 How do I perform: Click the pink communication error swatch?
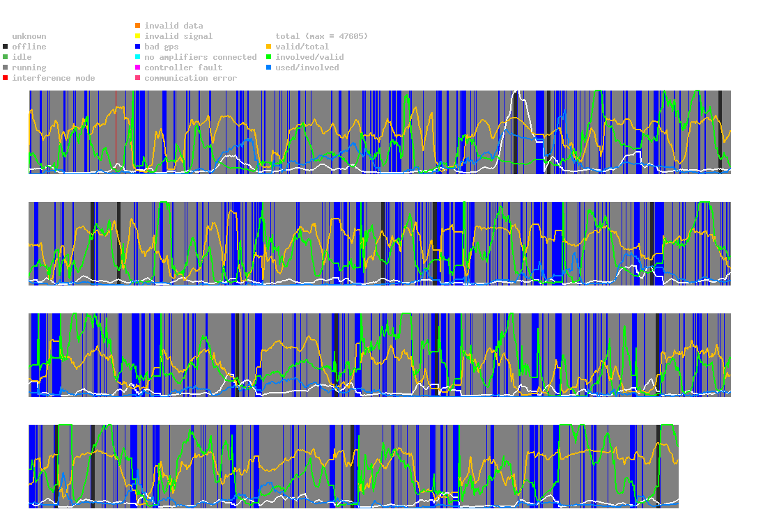[138, 78]
